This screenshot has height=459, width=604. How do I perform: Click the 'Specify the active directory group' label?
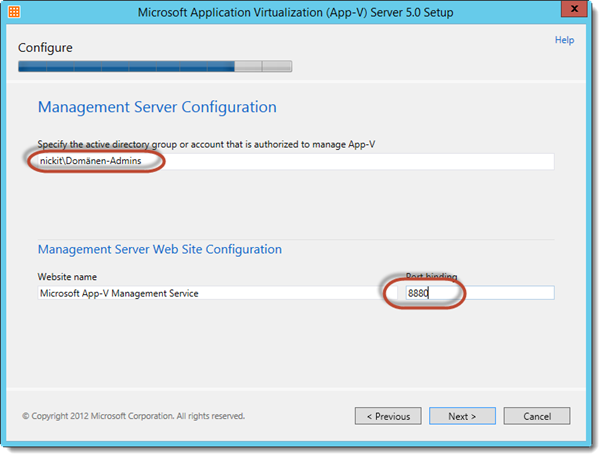click(x=206, y=144)
